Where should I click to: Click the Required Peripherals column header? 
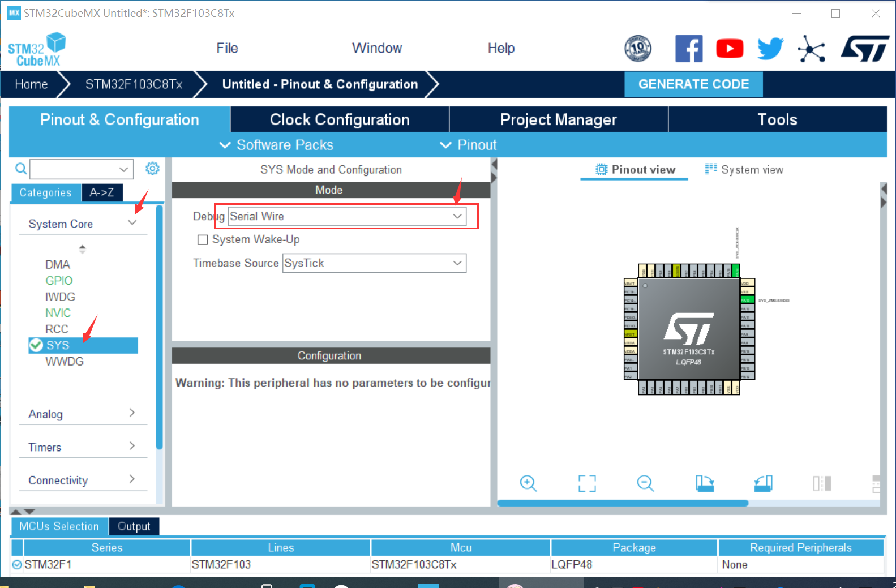801,547
